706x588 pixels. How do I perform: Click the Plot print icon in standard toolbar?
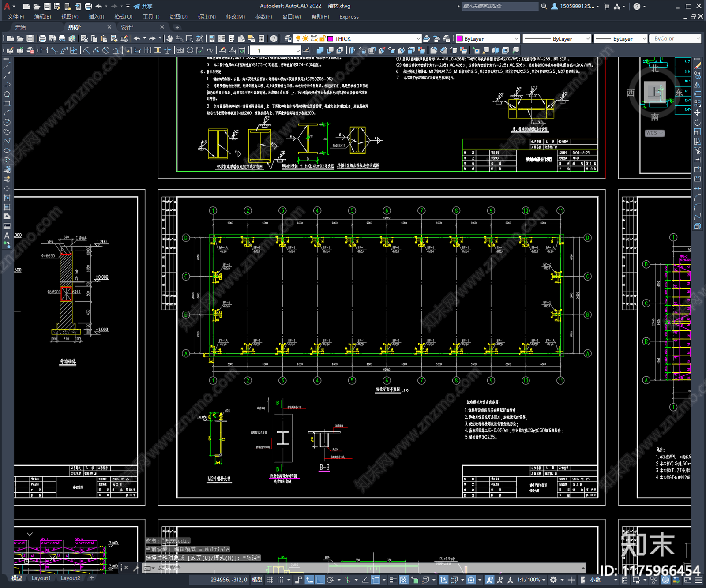pyautogui.click(x=42, y=39)
